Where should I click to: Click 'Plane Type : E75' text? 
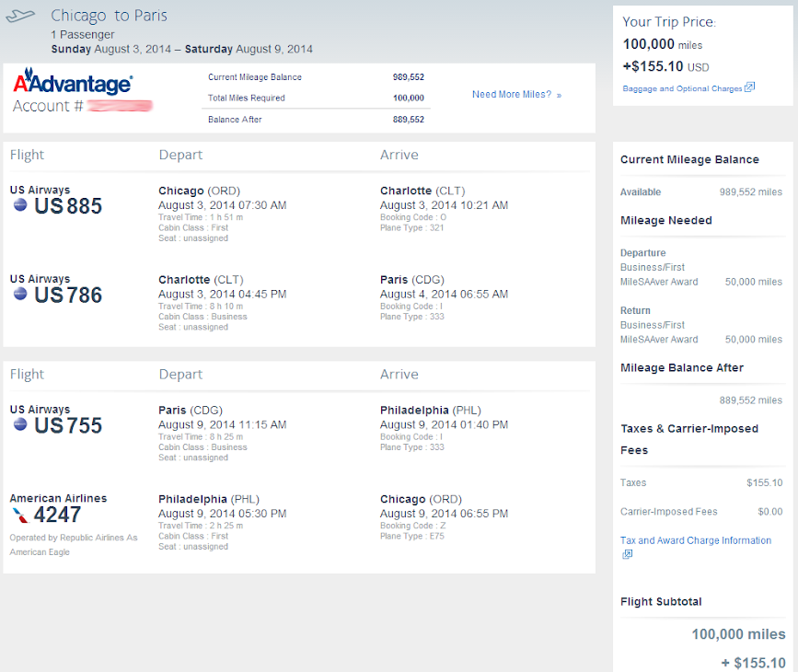(x=411, y=536)
